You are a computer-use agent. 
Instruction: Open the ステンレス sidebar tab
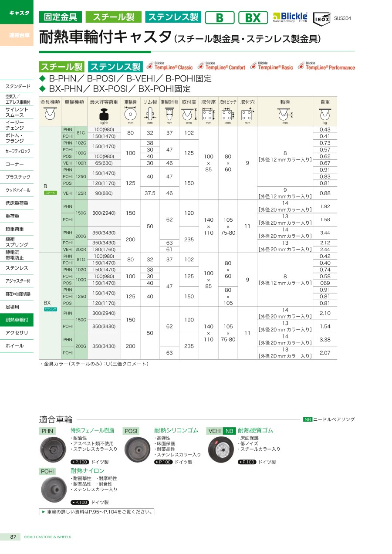[17, 268]
